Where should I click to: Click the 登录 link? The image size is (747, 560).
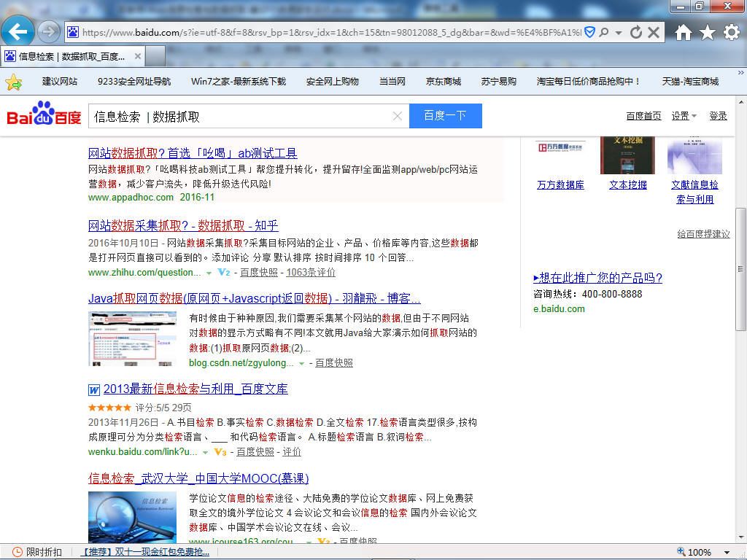[718, 116]
